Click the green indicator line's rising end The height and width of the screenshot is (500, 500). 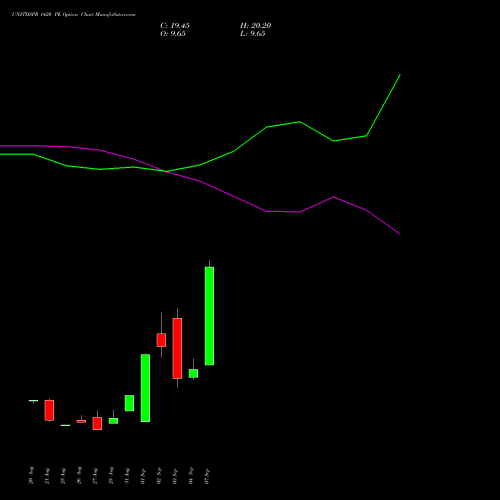pyautogui.click(x=400, y=75)
